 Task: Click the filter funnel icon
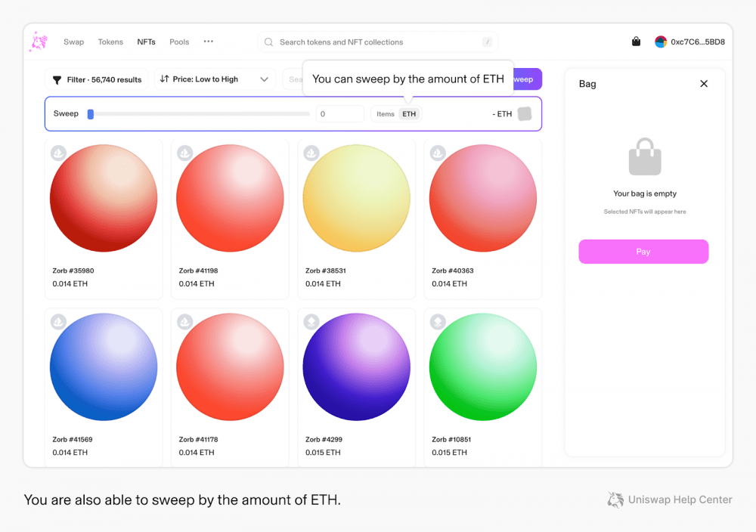pyautogui.click(x=57, y=80)
